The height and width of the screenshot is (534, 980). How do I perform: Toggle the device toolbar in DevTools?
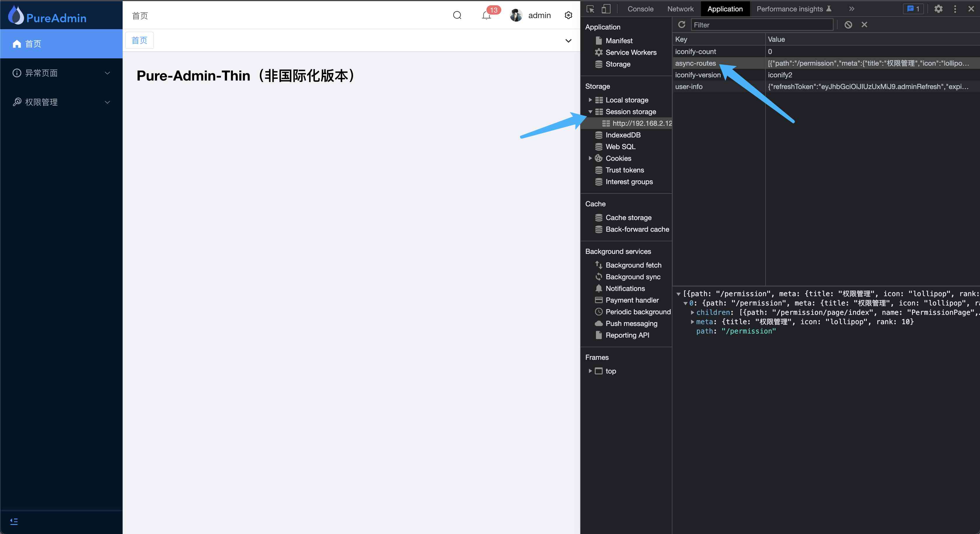(x=606, y=9)
